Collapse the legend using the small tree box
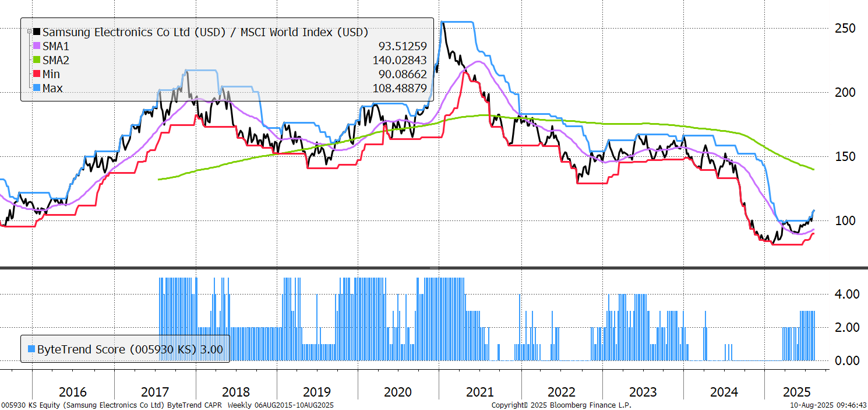This screenshot has width=868, height=410. coord(29,31)
